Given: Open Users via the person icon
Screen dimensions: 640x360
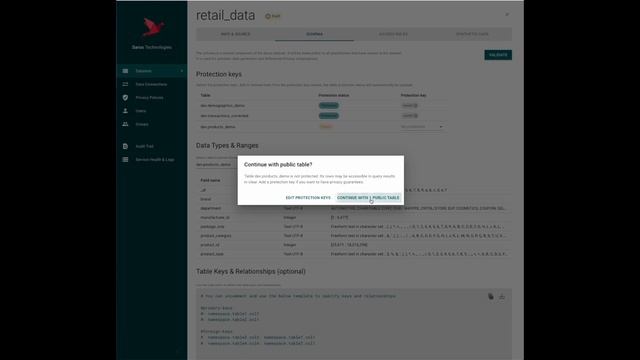Looking at the screenshot, I should [x=125, y=111].
